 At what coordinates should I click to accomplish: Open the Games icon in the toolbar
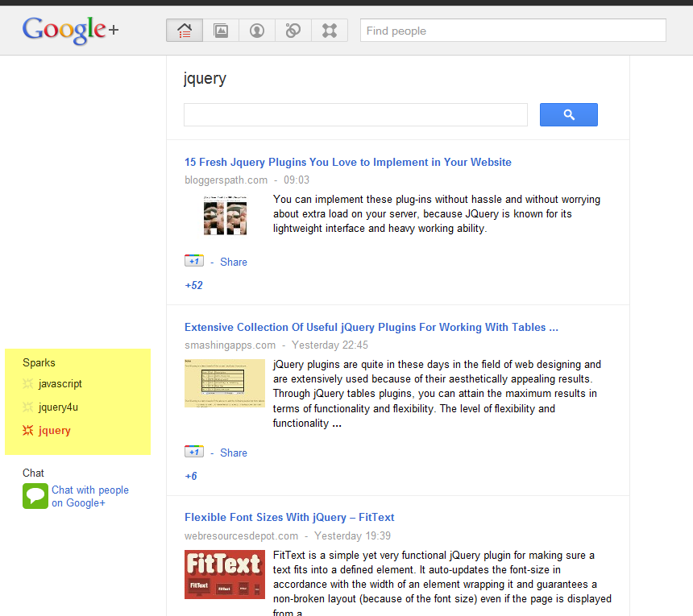coord(329,30)
